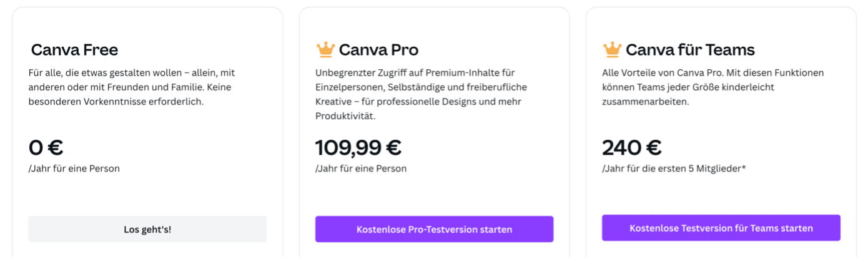Click the crown icon beside Canva Pro
This screenshot has width=868, height=259.
325,49
